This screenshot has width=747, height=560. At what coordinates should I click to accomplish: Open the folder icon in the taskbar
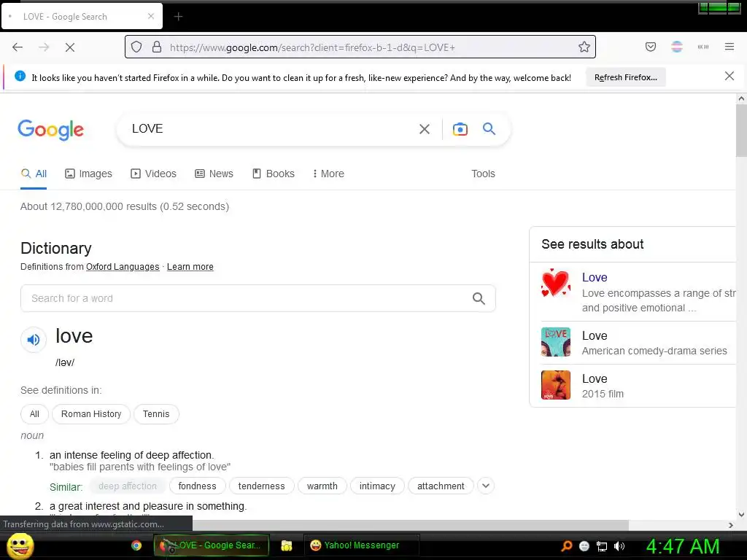286,545
